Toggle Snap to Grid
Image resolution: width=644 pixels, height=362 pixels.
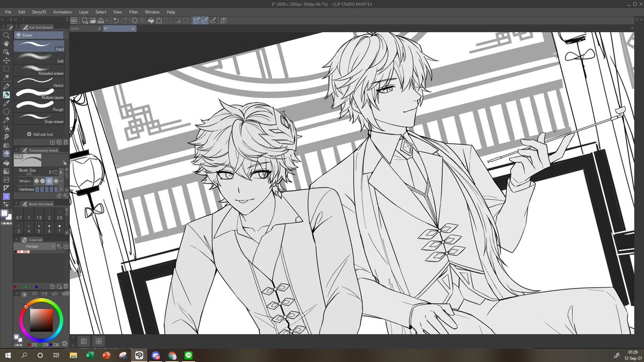[213, 20]
